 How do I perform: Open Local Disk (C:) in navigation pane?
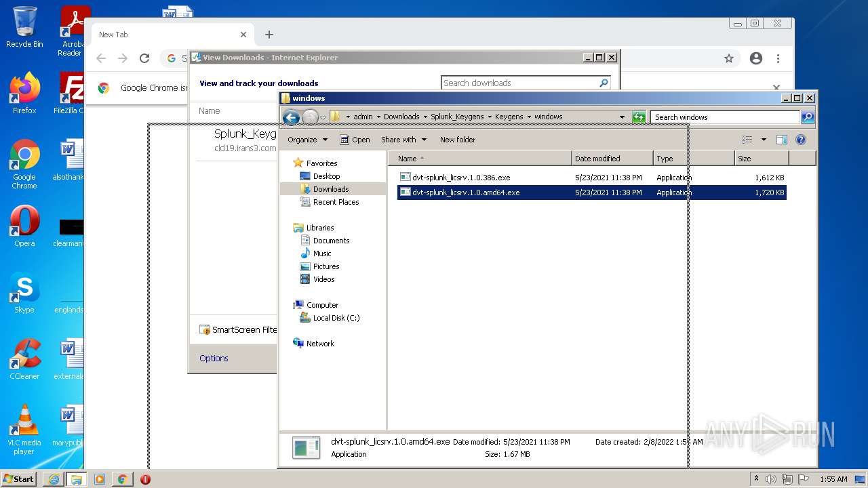coord(336,318)
